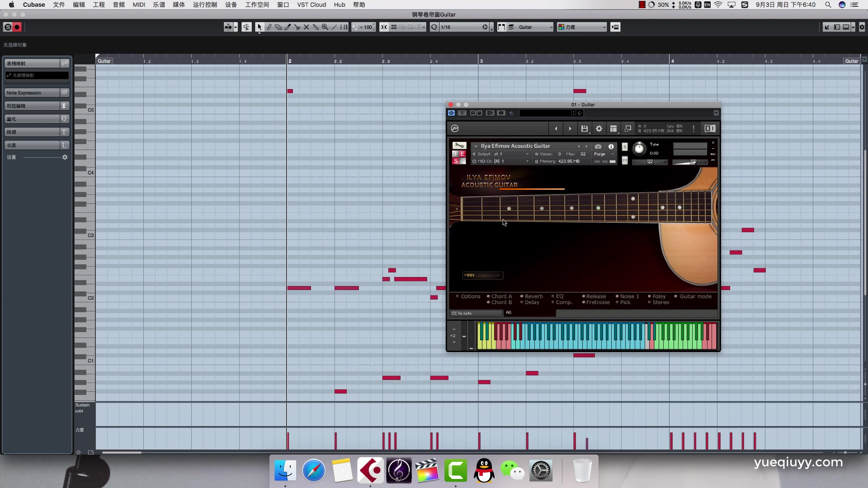Open the 文件 menu
Viewport: 868px width, 488px height.
click(x=59, y=5)
